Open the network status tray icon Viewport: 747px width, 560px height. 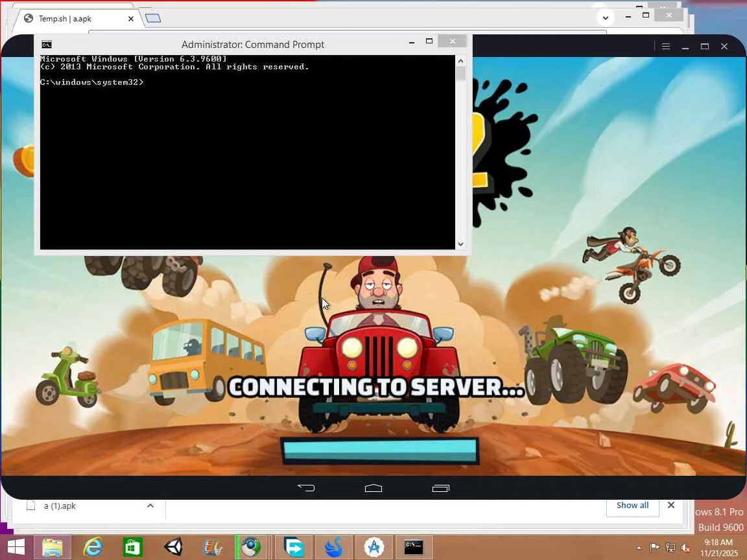(670, 548)
